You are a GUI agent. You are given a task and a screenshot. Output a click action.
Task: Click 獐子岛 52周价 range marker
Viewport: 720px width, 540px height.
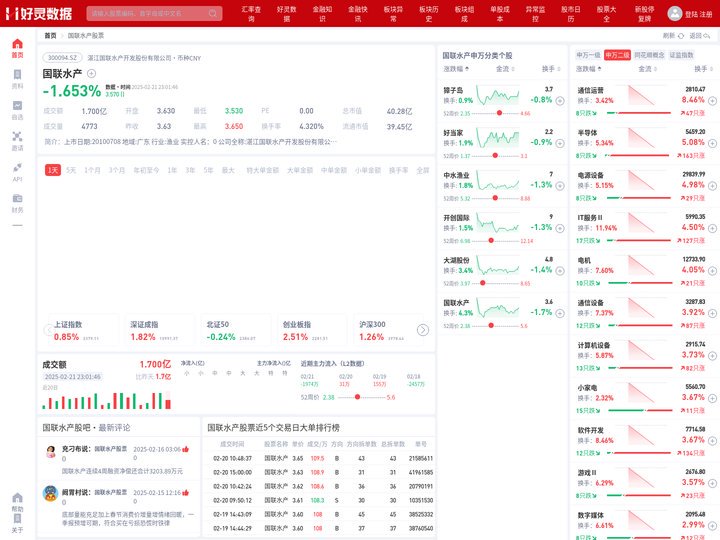(x=499, y=113)
